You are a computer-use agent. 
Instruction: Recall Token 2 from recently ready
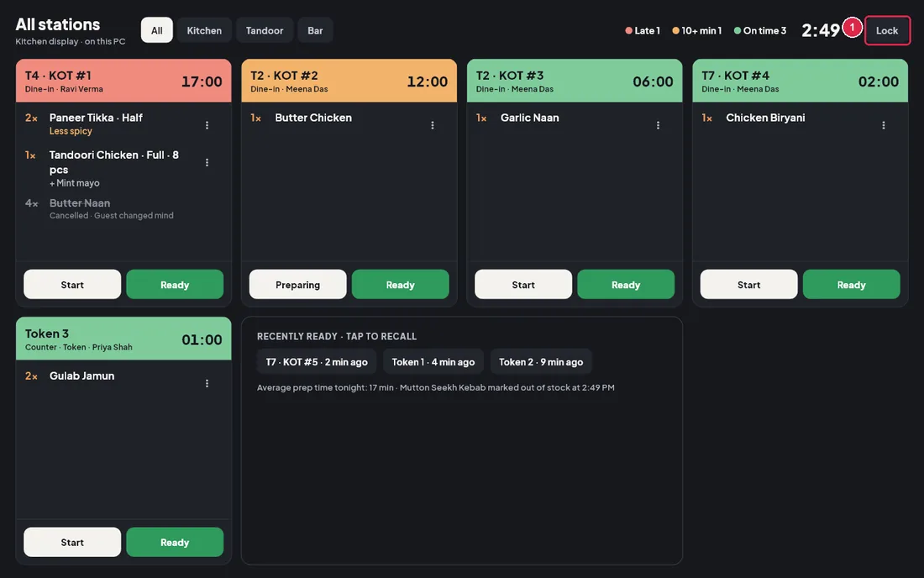pyautogui.click(x=541, y=362)
